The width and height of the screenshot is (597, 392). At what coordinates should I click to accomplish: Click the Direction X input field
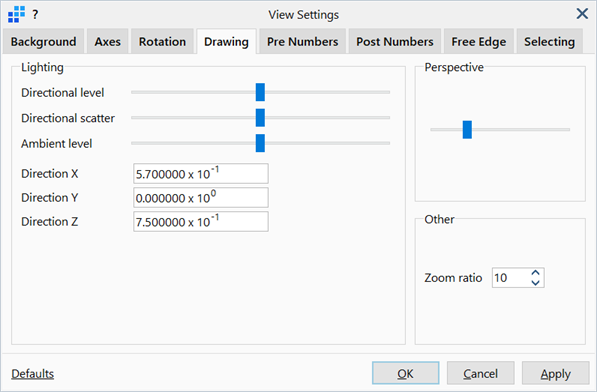tap(201, 174)
